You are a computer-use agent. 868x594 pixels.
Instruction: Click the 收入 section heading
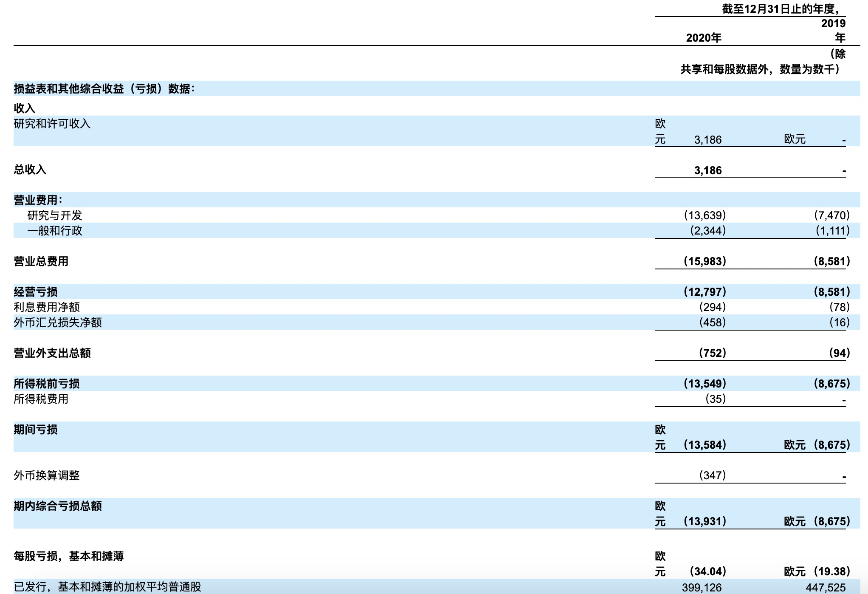click(x=25, y=108)
